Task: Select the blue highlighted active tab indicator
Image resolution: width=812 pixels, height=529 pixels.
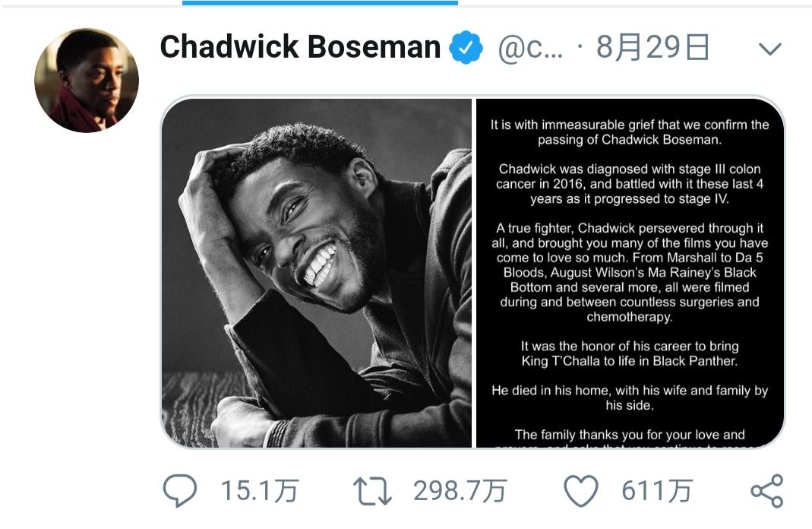Action: (320, 3)
